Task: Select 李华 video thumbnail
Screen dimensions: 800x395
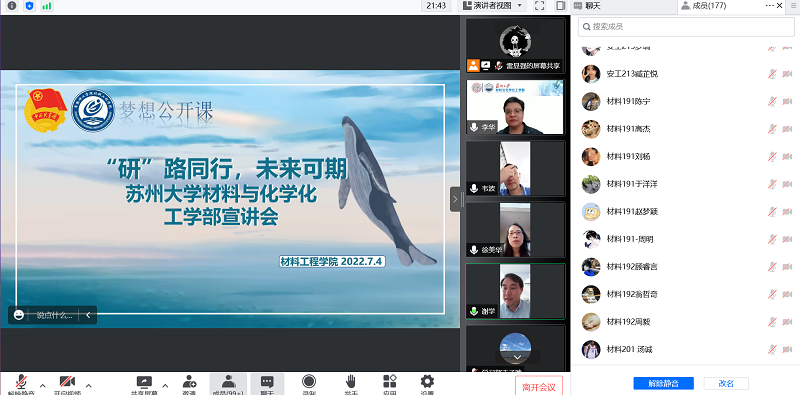Action: tap(515, 107)
